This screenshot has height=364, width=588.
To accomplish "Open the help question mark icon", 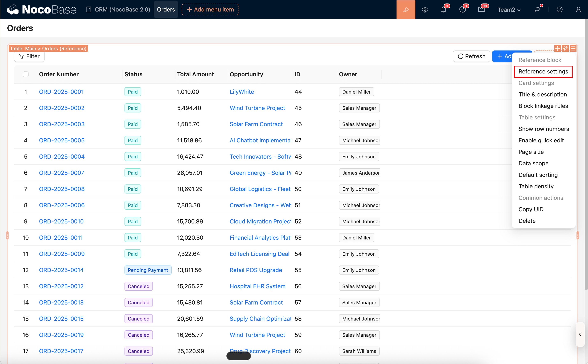I will [x=559, y=10].
